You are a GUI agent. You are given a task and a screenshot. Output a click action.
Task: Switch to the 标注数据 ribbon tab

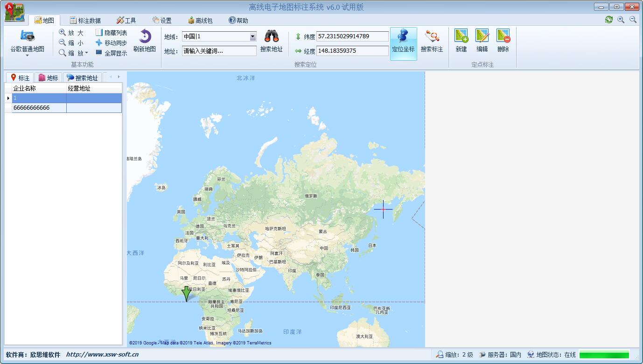(x=85, y=21)
